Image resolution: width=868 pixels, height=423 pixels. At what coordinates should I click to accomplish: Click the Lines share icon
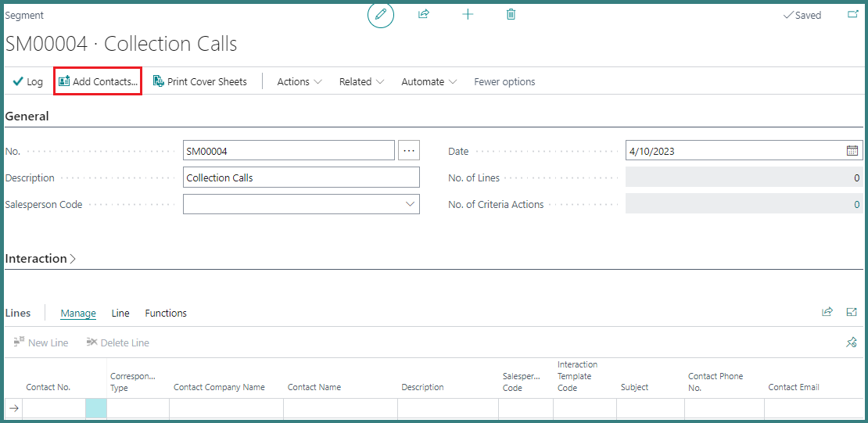click(827, 312)
